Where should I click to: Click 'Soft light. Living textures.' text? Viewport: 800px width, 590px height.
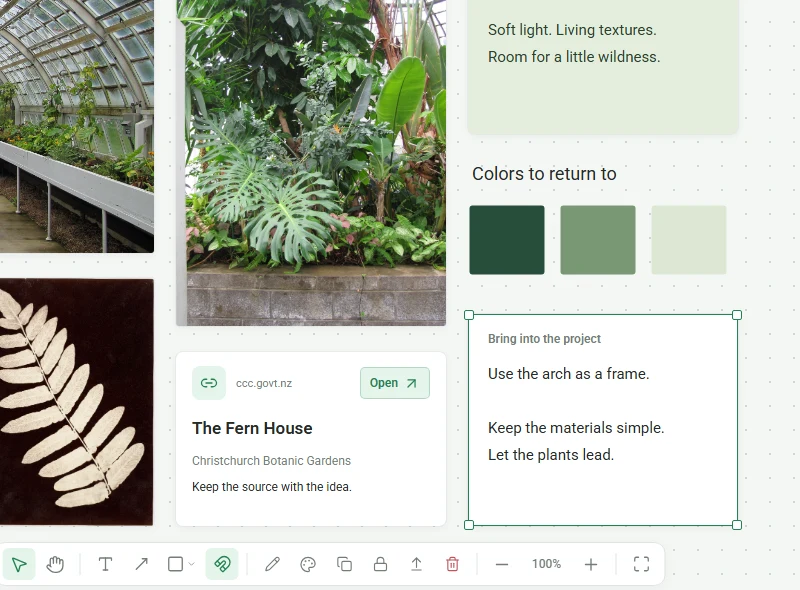coord(572,30)
